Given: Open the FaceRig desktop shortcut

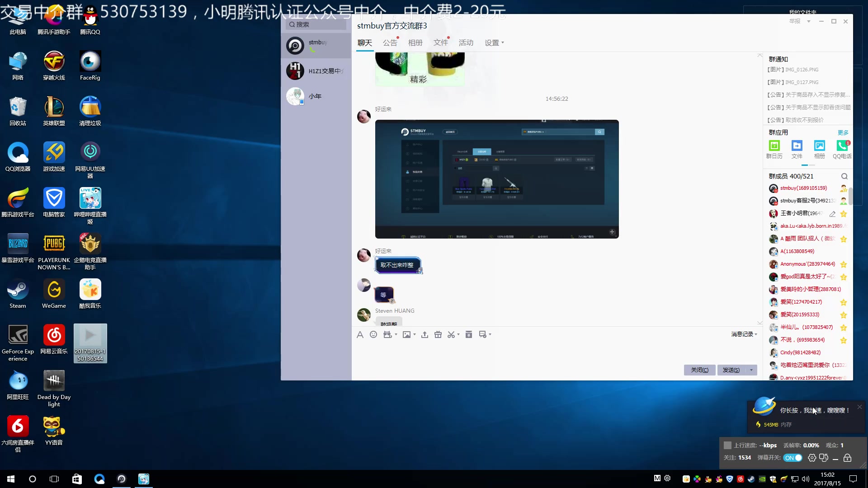Looking at the screenshot, I should (x=90, y=66).
